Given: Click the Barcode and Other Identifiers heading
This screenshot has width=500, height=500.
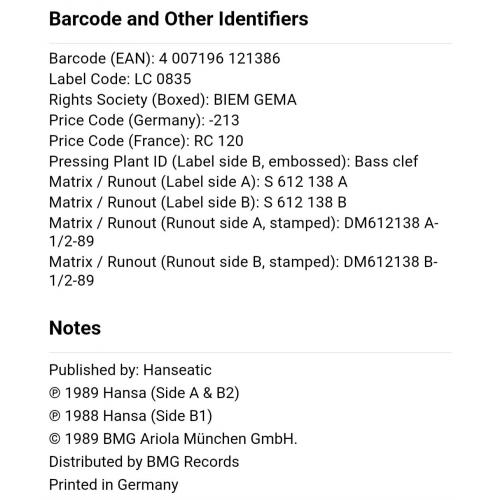Looking at the screenshot, I should [179, 19].
